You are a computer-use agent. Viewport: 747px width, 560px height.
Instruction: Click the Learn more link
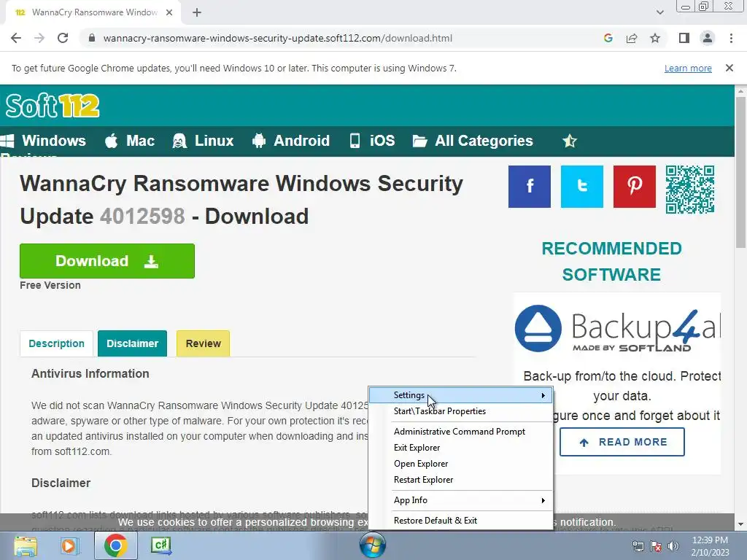(x=688, y=68)
